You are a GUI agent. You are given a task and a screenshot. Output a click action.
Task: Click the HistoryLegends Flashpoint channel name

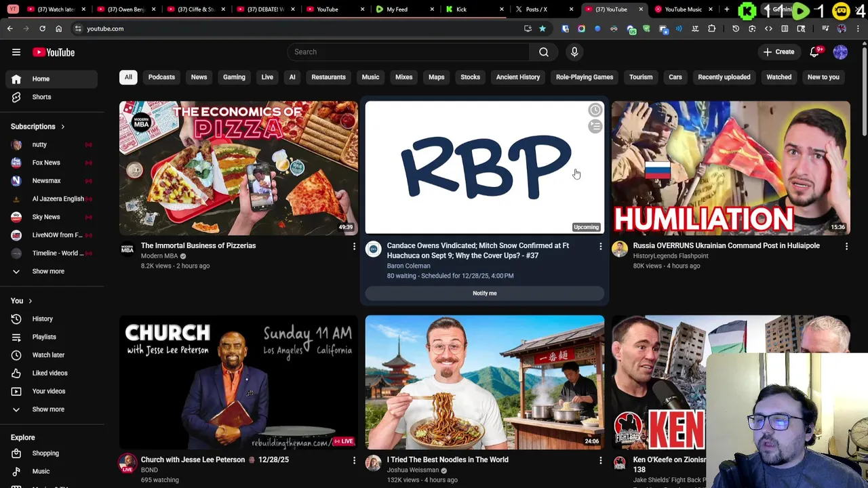point(671,256)
